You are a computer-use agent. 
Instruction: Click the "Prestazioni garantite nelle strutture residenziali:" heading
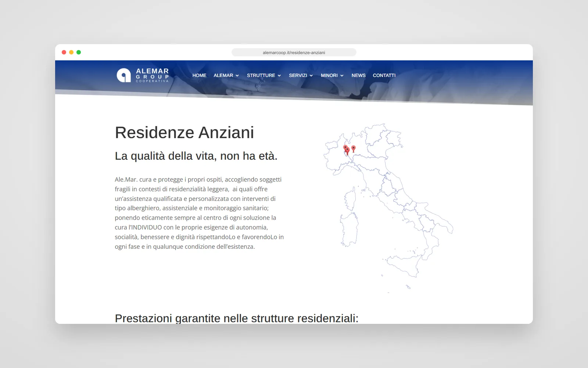(x=237, y=318)
